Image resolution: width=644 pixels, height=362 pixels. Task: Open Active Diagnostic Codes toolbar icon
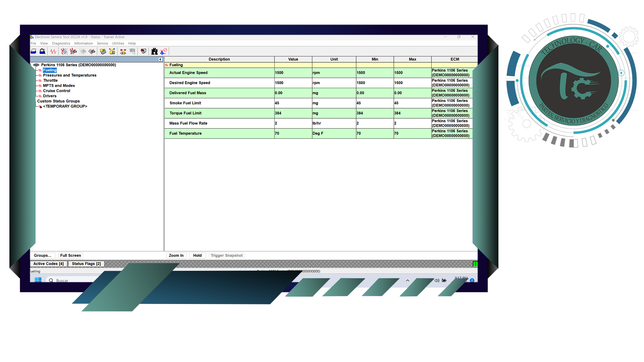pyautogui.click(x=64, y=51)
